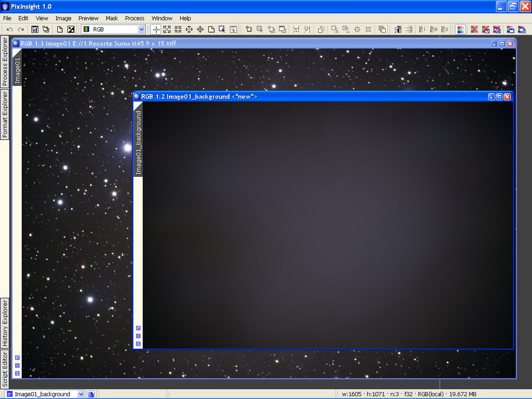
Task: Click the color bars with multiple windows icon
Action: tap(522, 30)
